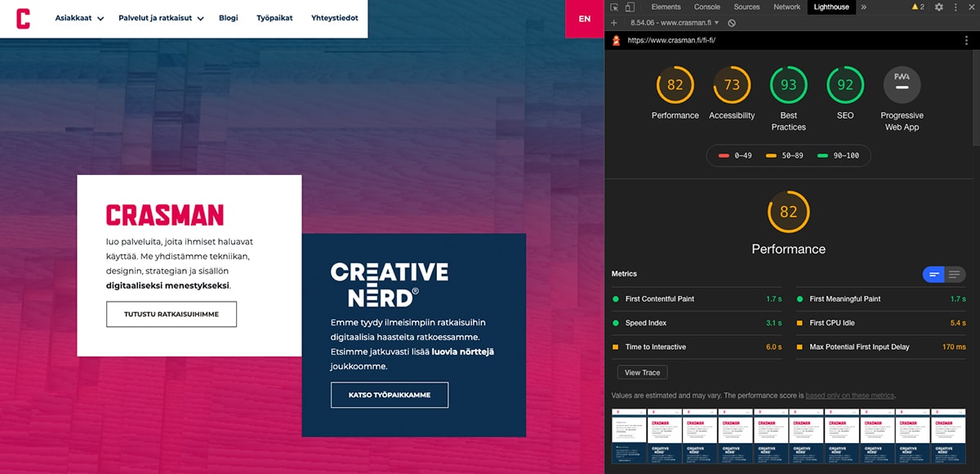Jump to the SEO score gauge 92
Viewport: 980px width, 474px height.
pyautogui.click(x=845, y=85)
